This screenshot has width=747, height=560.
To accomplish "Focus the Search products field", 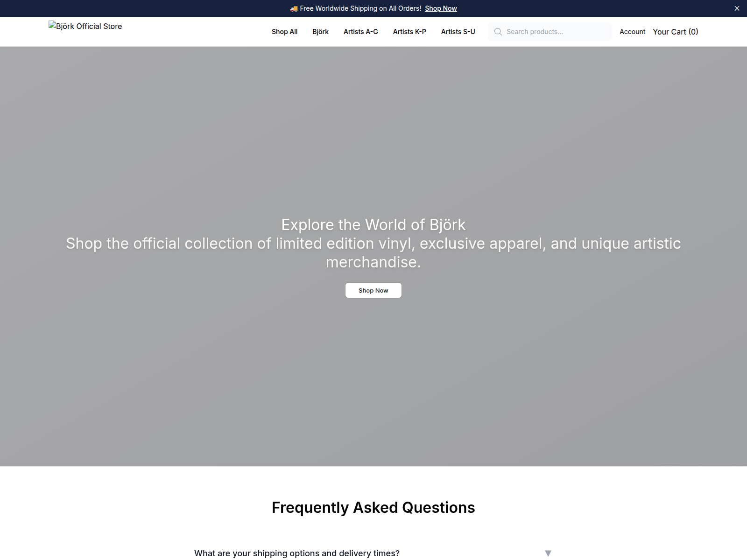I will click(550, 32).
